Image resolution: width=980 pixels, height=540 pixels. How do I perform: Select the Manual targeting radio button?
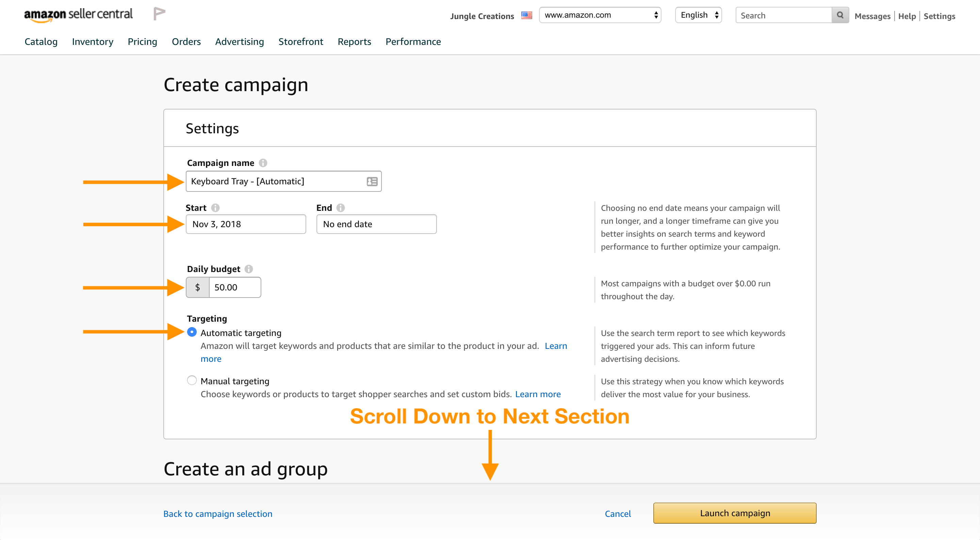(192, 380)
